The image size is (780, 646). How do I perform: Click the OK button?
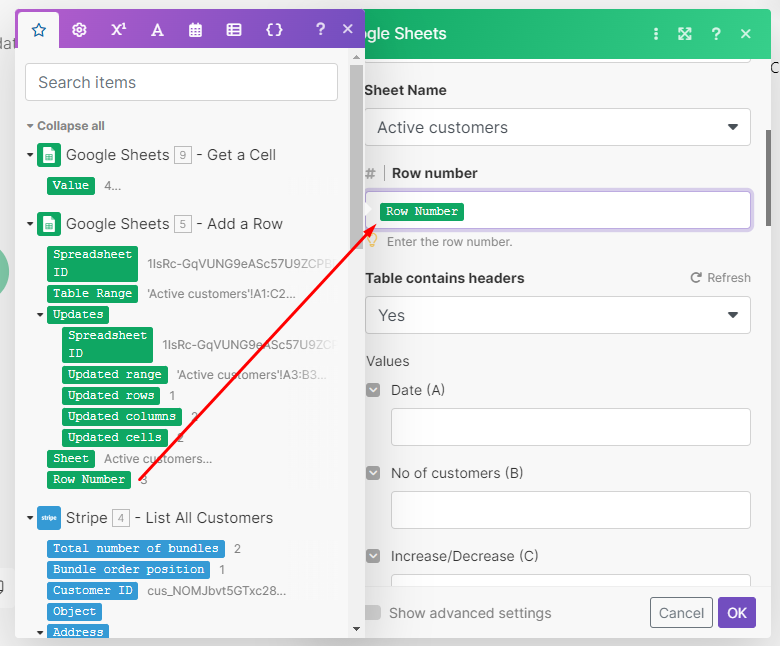[x=737, y=613]
